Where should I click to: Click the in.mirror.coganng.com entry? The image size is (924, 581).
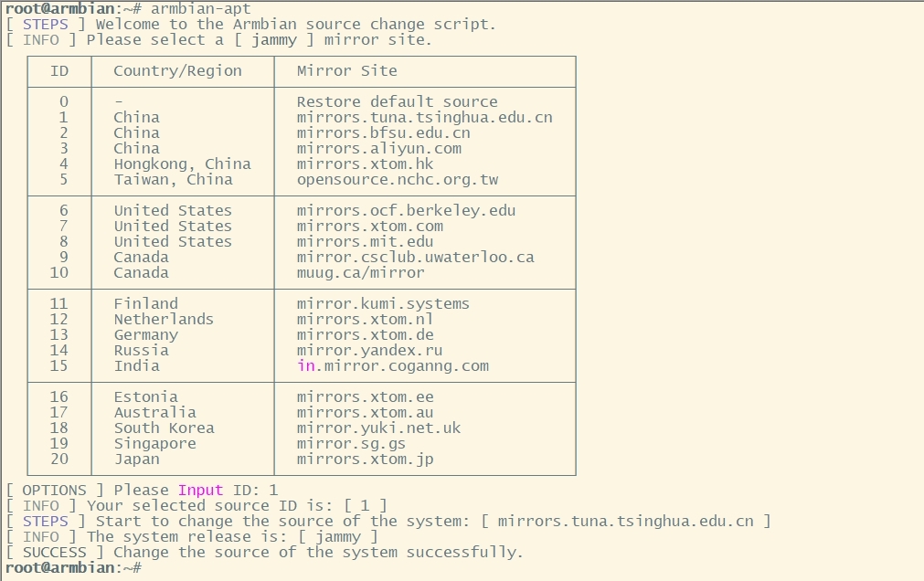coord(392,366)
